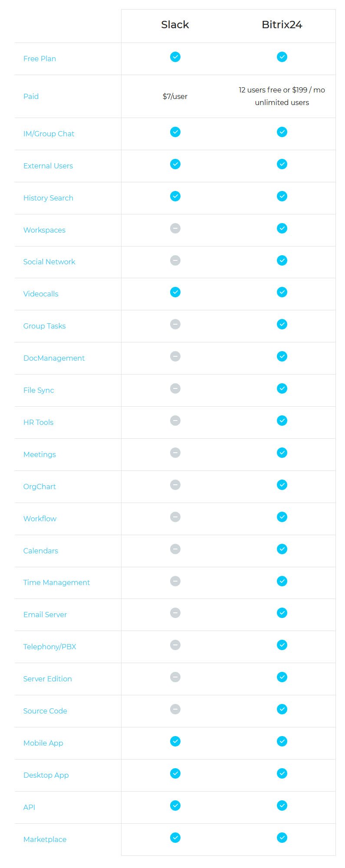Open the Free Plan link

(39, 59)
